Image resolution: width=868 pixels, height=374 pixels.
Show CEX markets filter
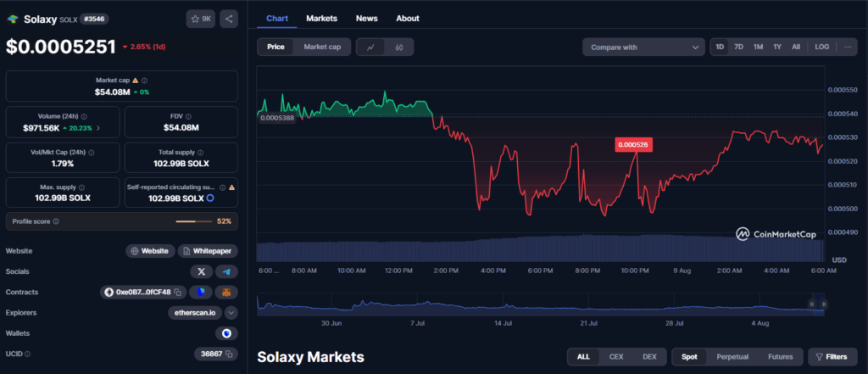[616, 357]
